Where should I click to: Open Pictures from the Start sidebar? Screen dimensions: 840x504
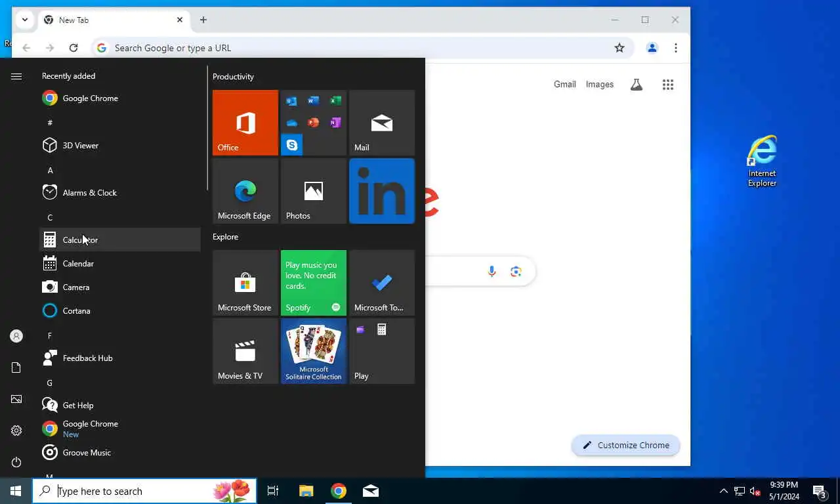16,399
